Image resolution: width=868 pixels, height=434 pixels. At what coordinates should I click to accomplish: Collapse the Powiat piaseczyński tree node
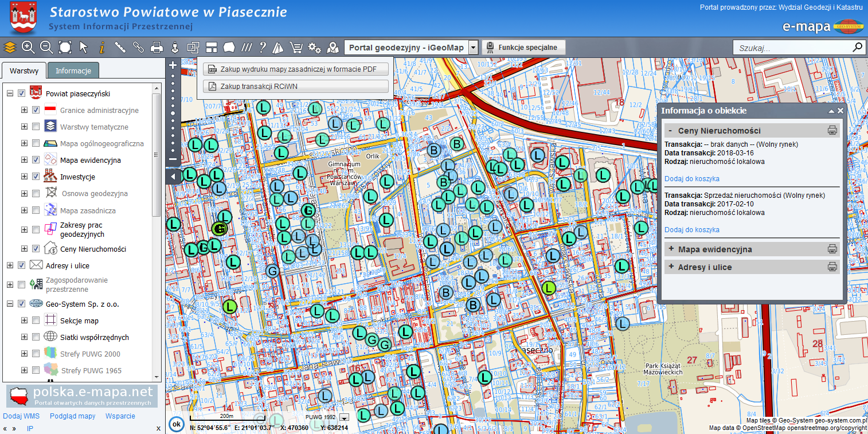(x=10, y=93)
